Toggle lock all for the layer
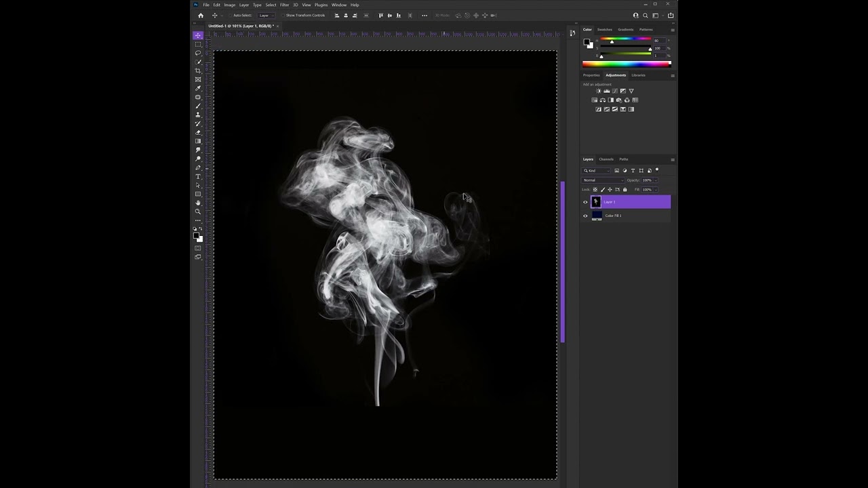868x488 pixels. [x=625, y=190]
